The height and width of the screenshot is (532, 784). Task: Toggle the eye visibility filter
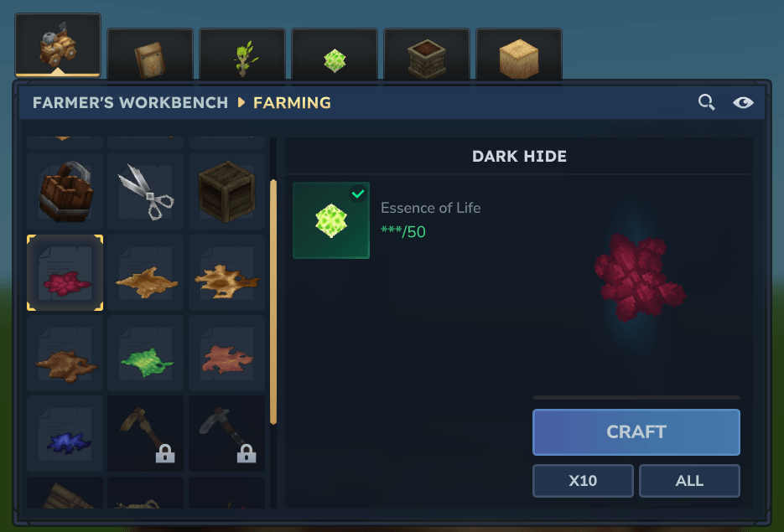[x=743, y=102]
